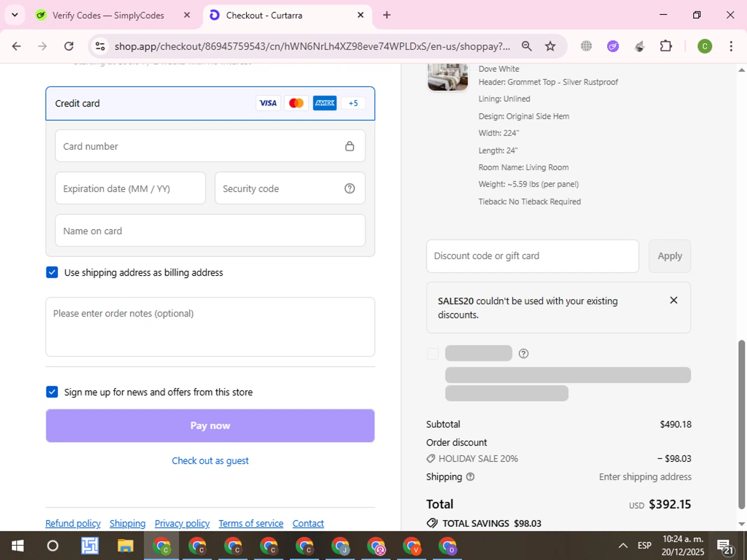Select the Credit card payment option

click(210, 104)
